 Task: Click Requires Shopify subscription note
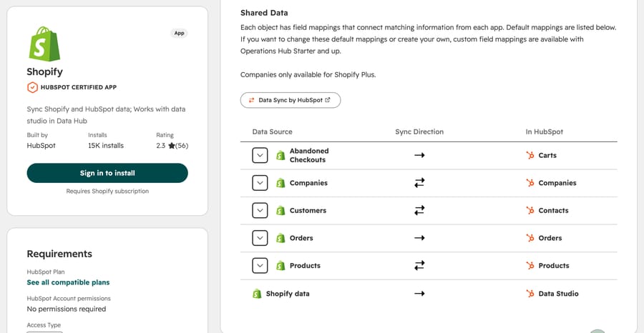coord(107,191)
